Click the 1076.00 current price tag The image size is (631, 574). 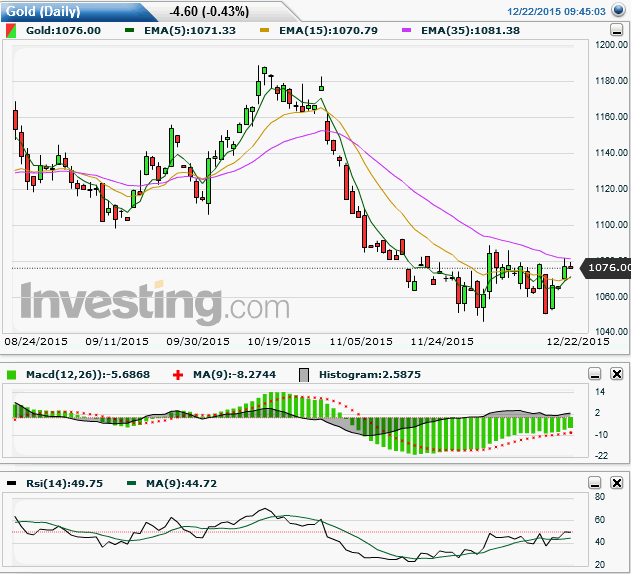pyautogui.click(x=608, y=267)
